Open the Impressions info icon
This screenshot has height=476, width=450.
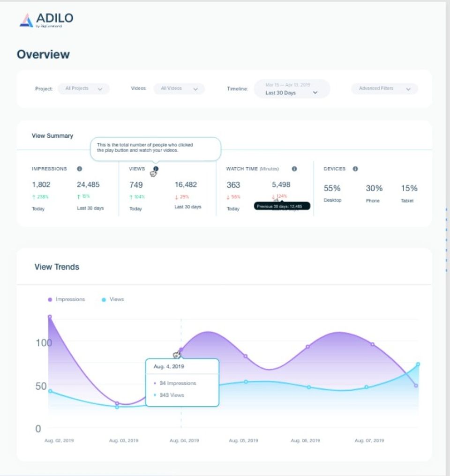tap(80, 169)
